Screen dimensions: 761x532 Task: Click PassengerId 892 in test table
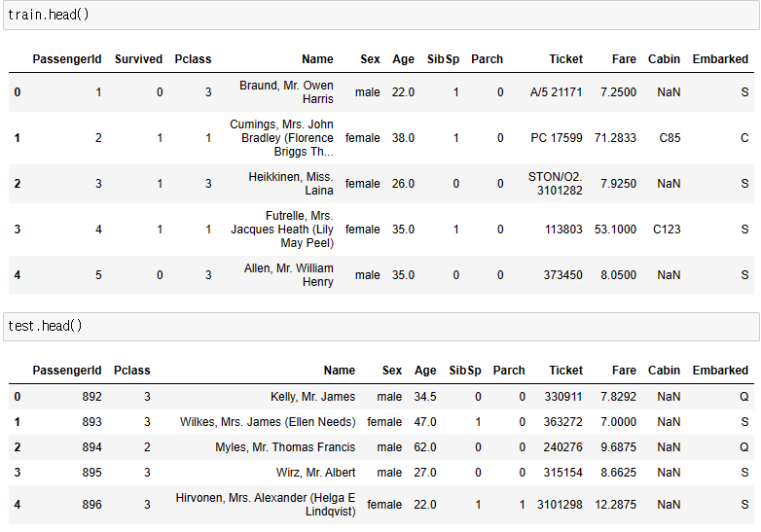(x=91, y=397)
